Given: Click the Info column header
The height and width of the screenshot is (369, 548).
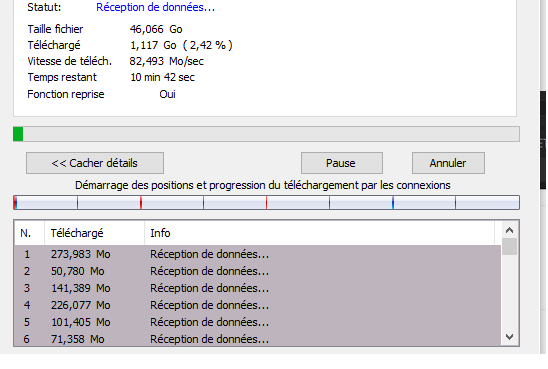Looking at the screenshot, I should click(319, 233).
